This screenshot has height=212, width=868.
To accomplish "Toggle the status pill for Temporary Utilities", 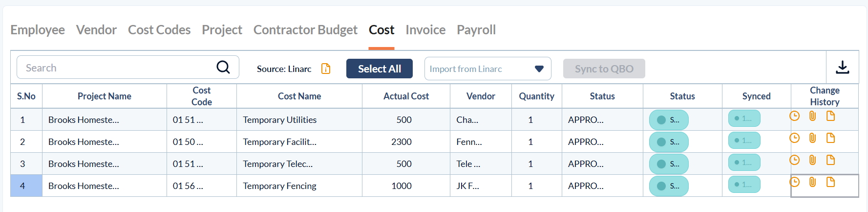I will (668, 120).
